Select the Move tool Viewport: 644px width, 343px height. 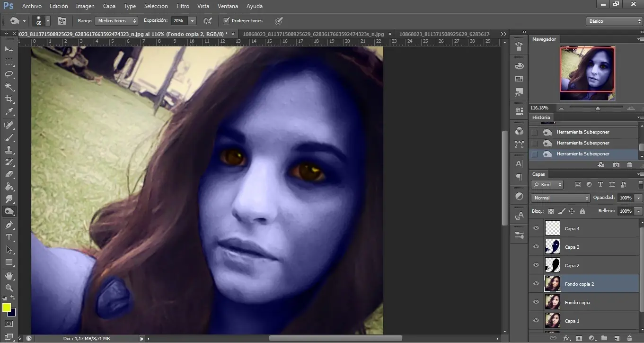point(9,49)
